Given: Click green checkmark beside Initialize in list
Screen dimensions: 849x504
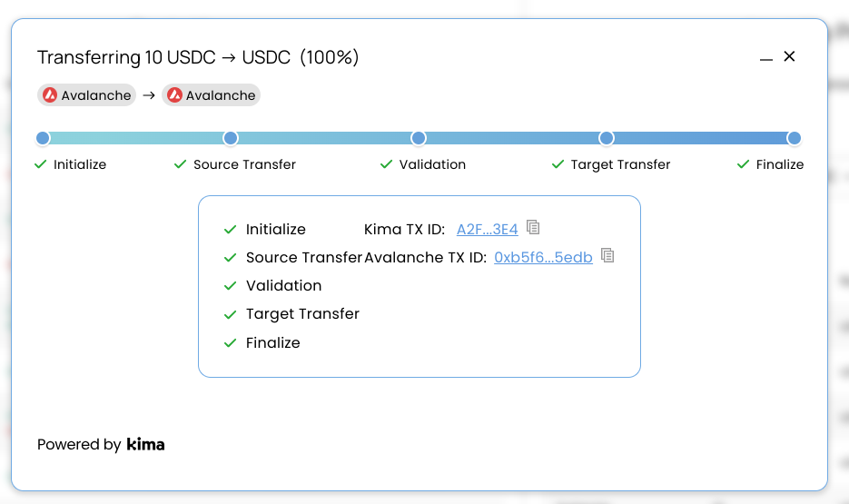Looking at the screenshot, I should pyautogui.click(x=230, y=230).
